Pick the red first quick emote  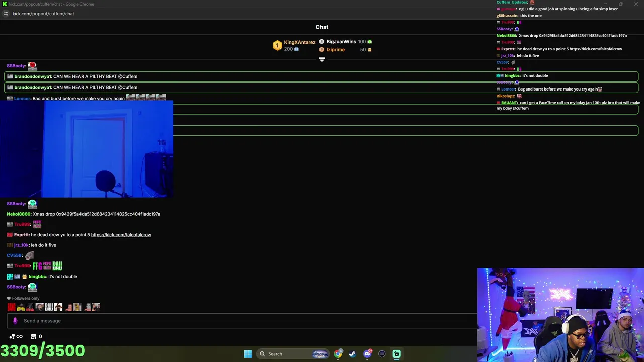pos(11,307)
